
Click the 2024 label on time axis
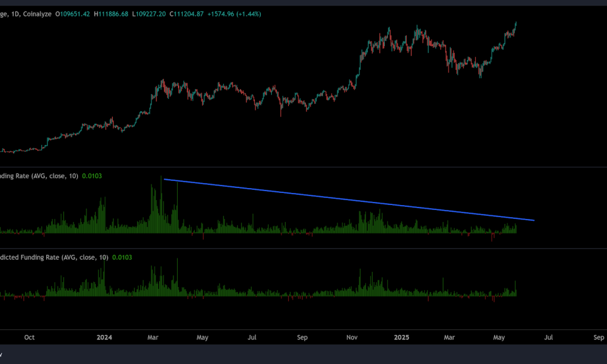pyautogui.click(x=104, y=337)
